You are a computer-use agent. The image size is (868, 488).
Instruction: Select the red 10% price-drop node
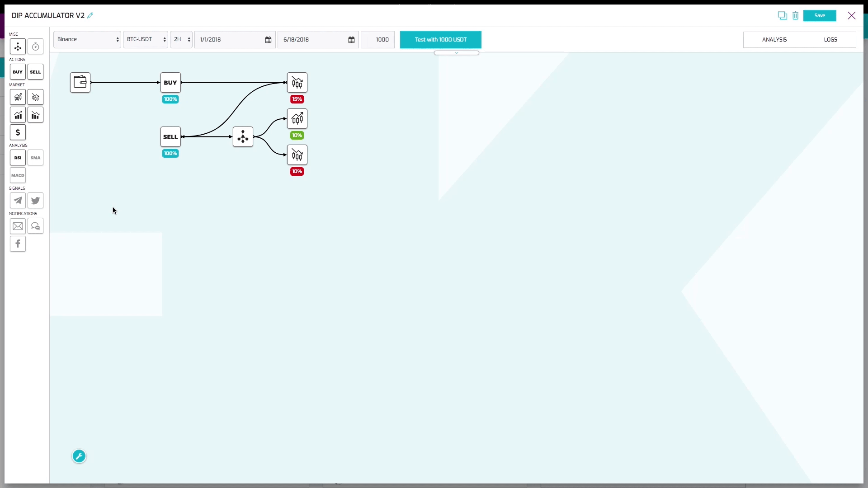(297, 155)
